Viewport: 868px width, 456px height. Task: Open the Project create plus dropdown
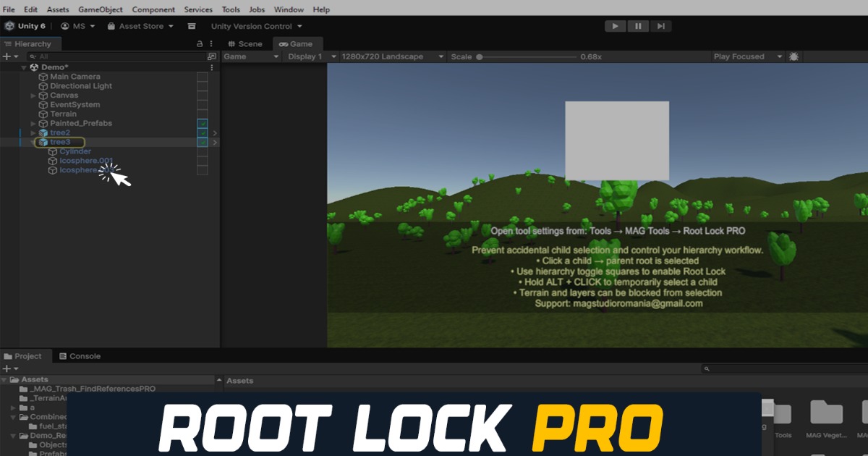[9, 368]
